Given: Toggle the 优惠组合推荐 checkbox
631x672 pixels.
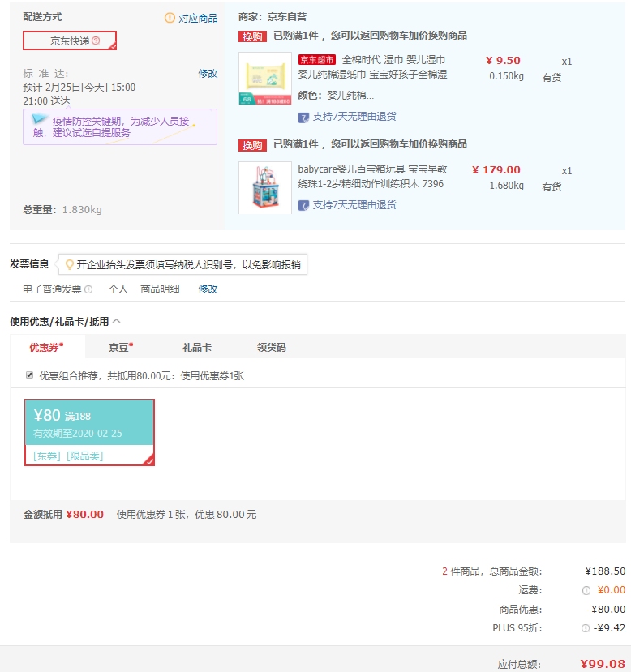Looking at the screenshot, I should tap(29, 375).
